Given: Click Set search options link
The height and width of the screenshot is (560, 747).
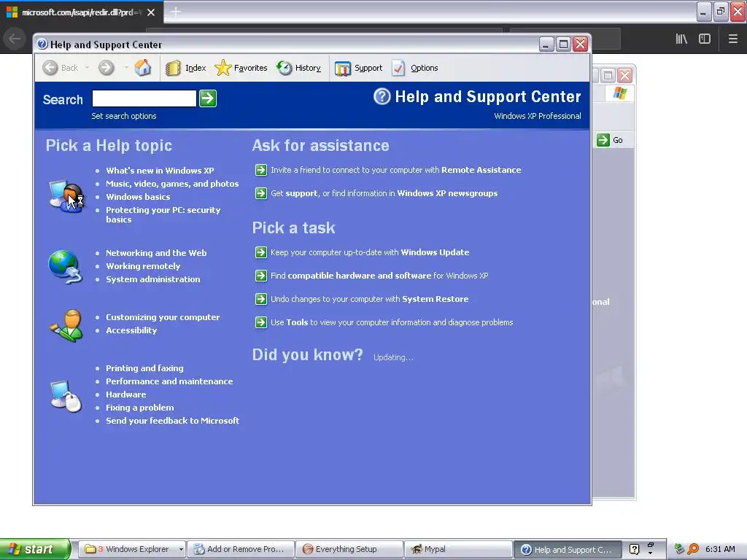Looking at the screenshot, I should (x=124, y=116).
